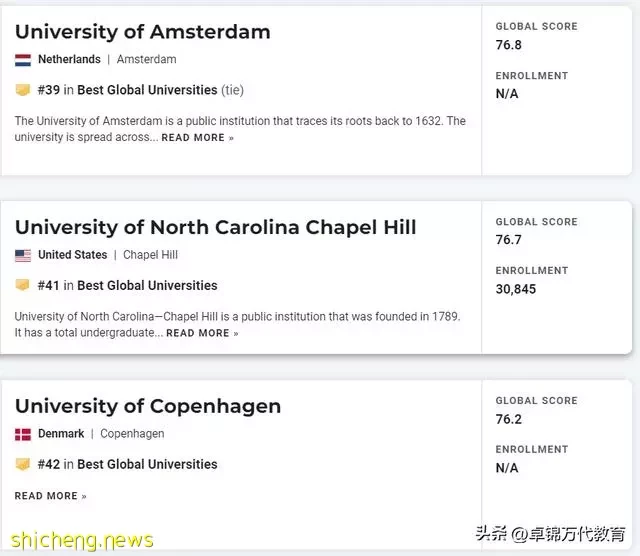Click the shicheng.news watermark text
Image resolution: width=640 pixels, height=556 pixels.
tap(82, 540)
